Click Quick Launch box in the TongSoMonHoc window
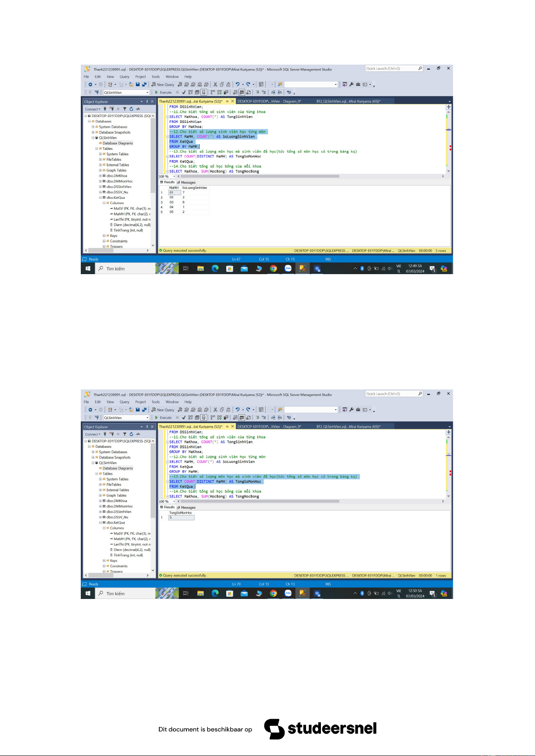The image size is (535, 756). click(x=391, y=394)
